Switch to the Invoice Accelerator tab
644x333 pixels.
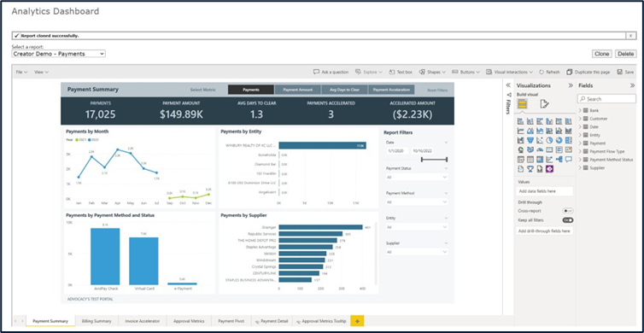[142, 321]
